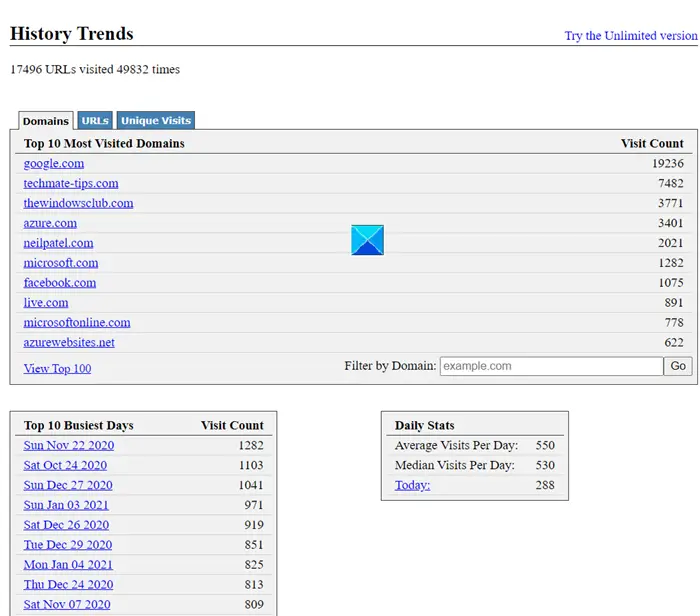Open the View Top 100 link
Viewport: 700px width, 616px height.
pos(58,368)
